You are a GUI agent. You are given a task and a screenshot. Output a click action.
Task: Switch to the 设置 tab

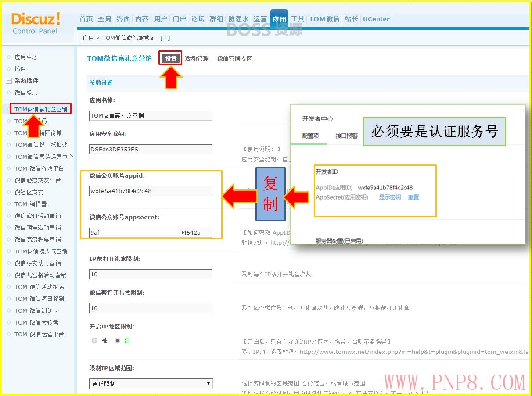(x=171, y=58)
